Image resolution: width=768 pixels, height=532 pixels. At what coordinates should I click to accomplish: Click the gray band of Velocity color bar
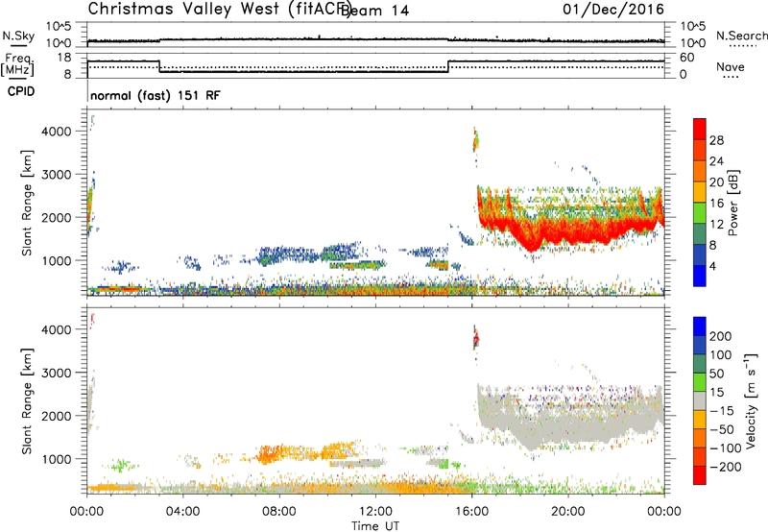pos(700,400)
